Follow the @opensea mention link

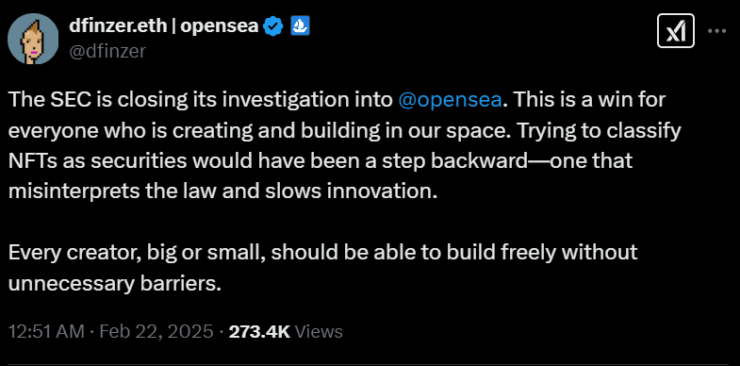(450, 101)
